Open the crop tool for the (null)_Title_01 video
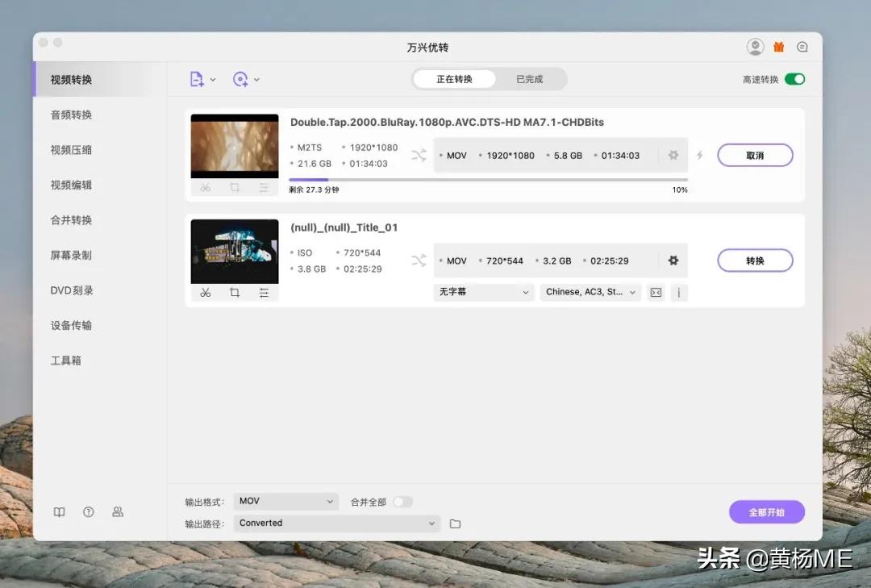 [234, 292]
